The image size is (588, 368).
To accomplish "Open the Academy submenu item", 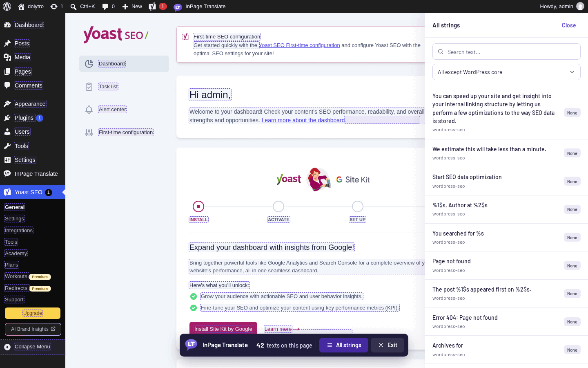I will click(x=16, y=254).
